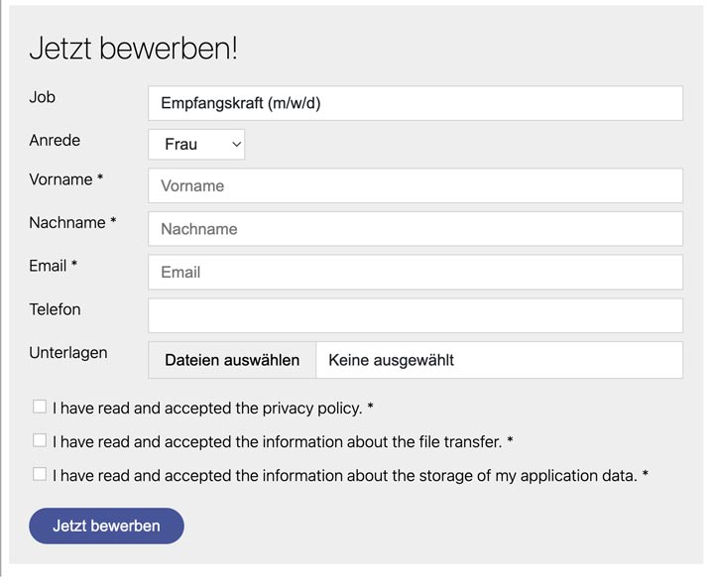Click the application data storage label text
Viewport: 712px width, 588px height.
(x=350, y=476)
